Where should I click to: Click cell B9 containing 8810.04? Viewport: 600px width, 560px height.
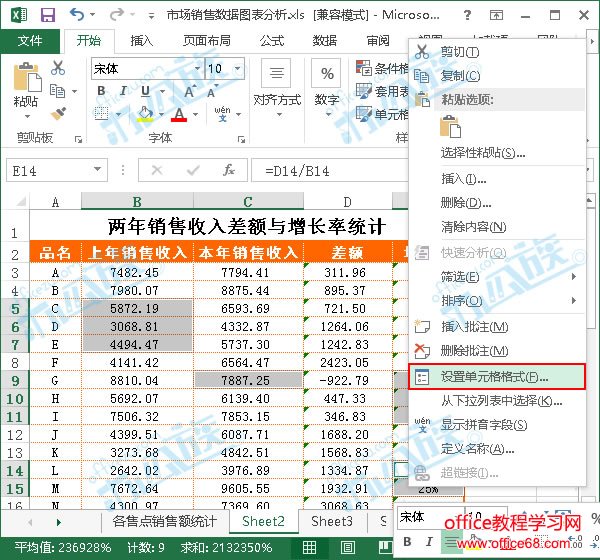coord(135,380)
